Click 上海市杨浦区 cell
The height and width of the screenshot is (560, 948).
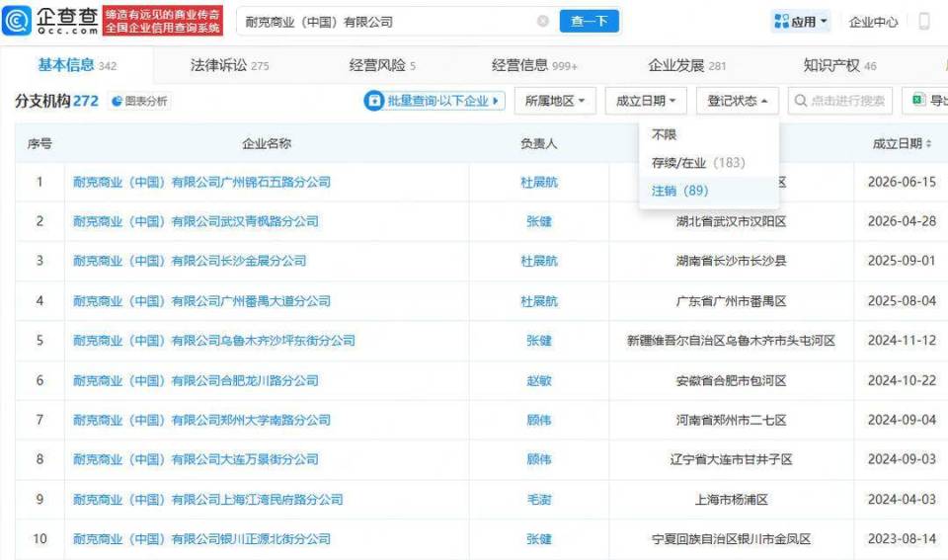coord(731,499)
